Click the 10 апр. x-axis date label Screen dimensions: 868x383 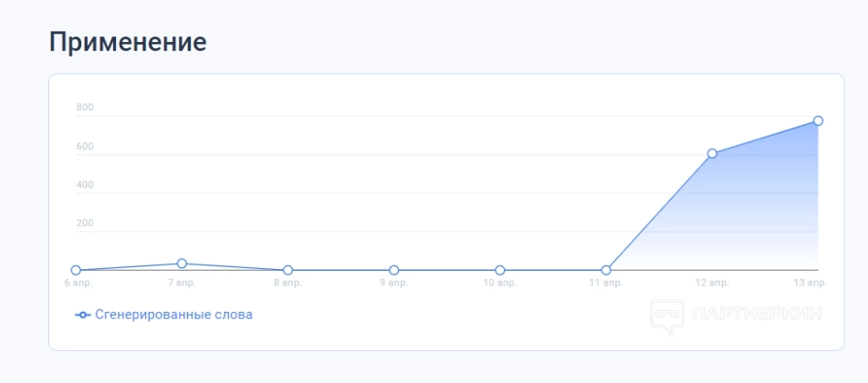(500, 283)
